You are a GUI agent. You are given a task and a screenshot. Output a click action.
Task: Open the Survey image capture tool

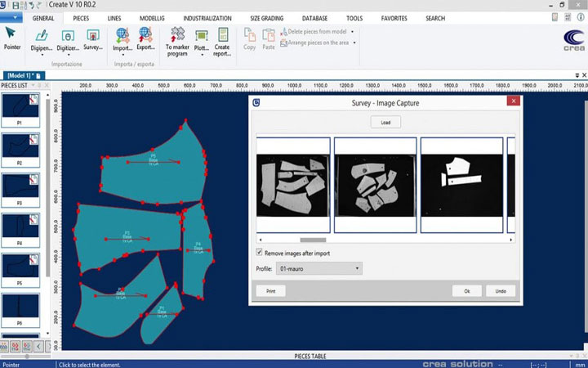coord(92,35)
